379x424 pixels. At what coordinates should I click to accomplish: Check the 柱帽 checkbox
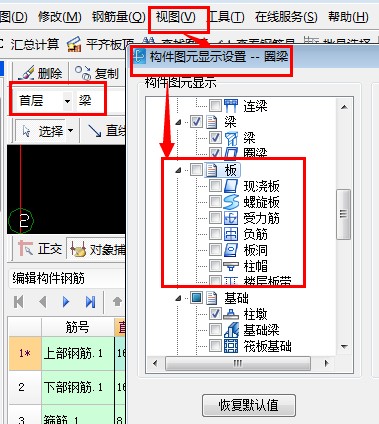point(215,265)
